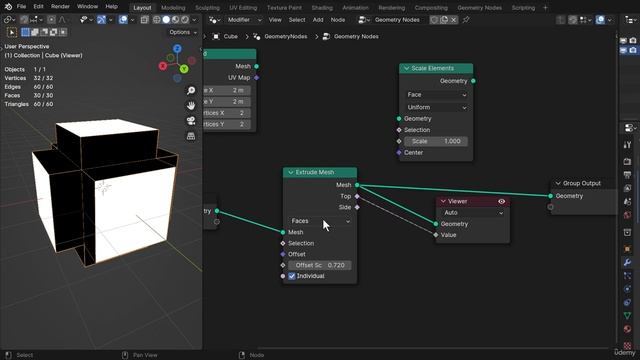640x360 pixels.
Task: Open Faces mode dropdown in Extrude Mesh
Action: [x=320, y=221]
